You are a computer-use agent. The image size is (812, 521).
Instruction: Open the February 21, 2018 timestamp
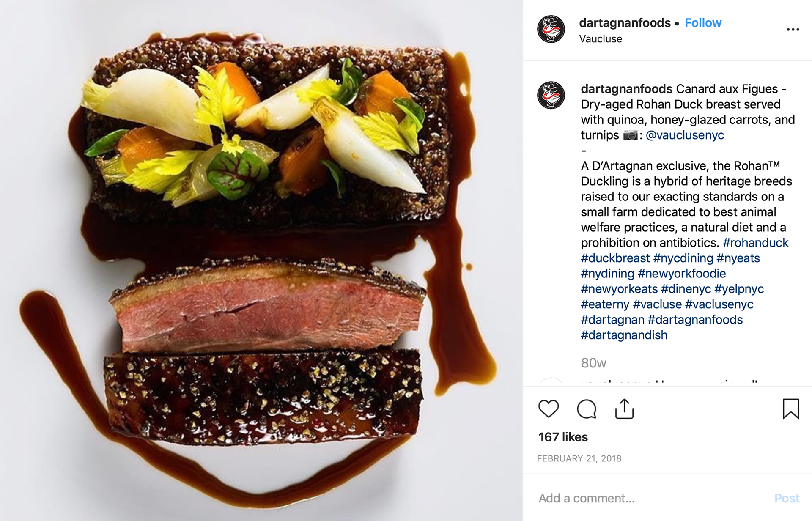pyautogui.click(x=579, y=459)
